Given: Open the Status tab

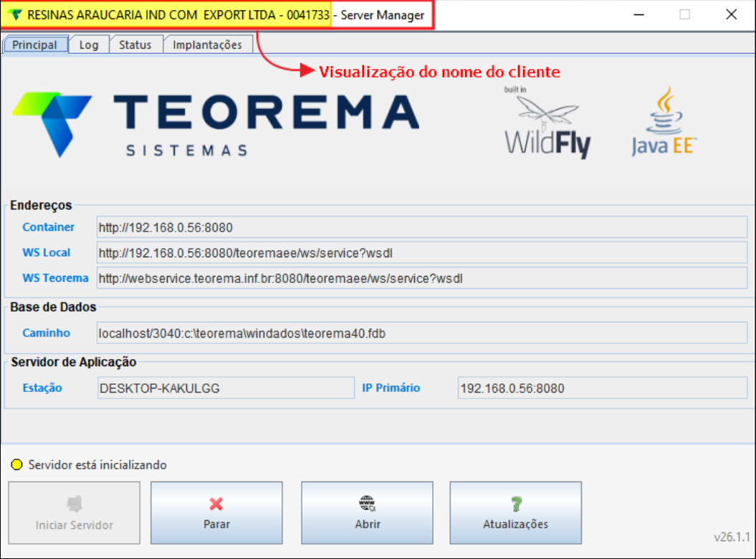Looking at the screenshot, I should [x=135, y=44].
